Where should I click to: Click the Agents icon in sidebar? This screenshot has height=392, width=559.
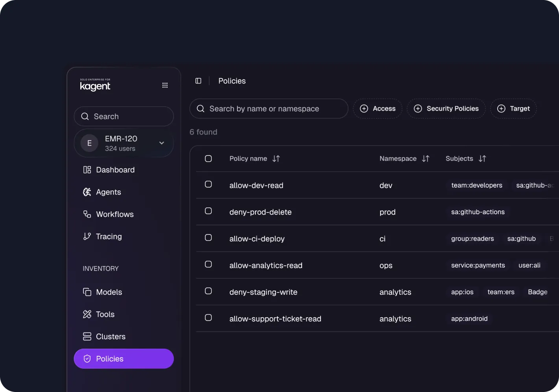click(x=87, y=192)
